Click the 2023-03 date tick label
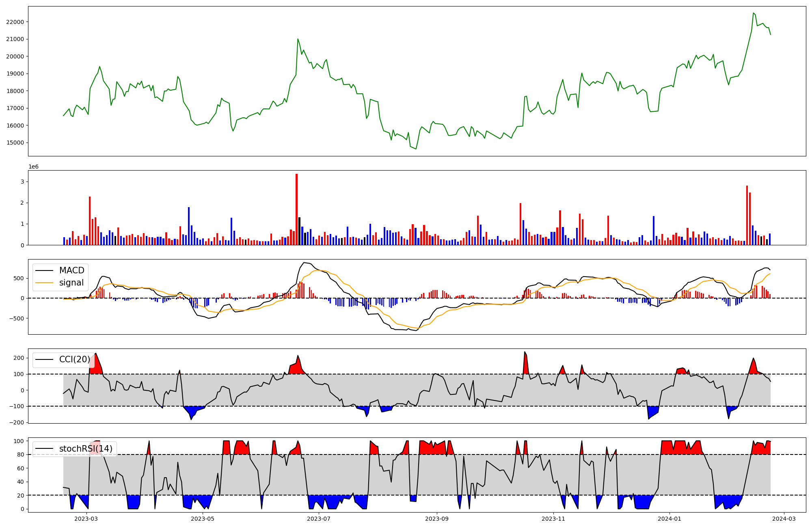This screenshot has height=528, width=812. coord(86,519)
